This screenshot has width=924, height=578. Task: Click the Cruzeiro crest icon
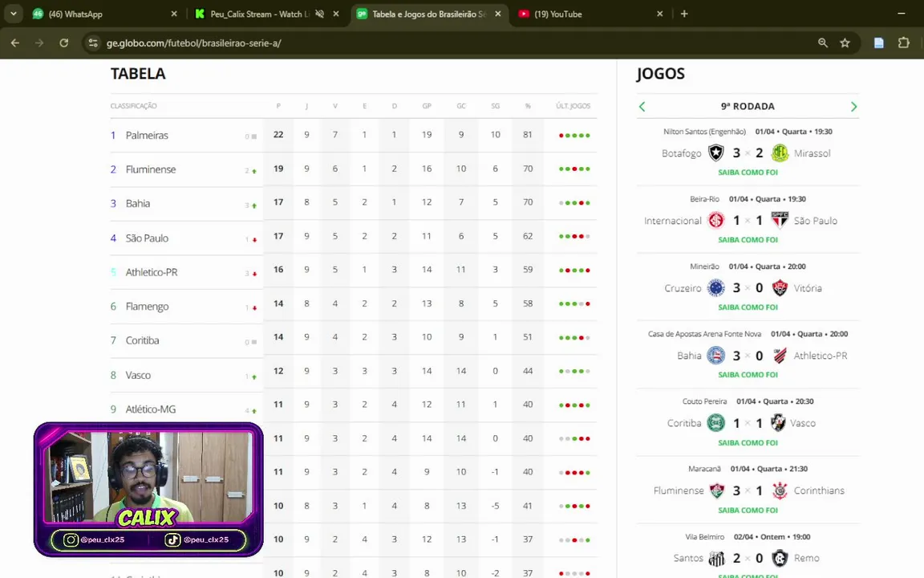[716, 288]
